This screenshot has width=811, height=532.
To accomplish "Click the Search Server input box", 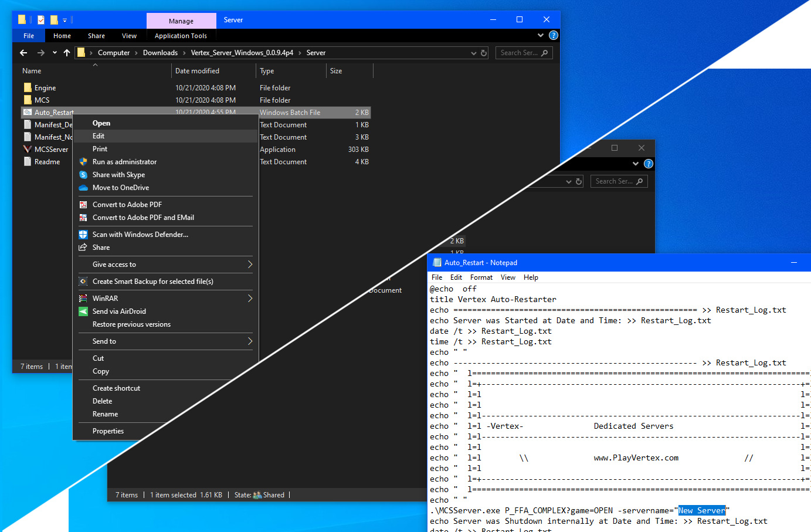I will pyautogui.click(x=519, y=53).
